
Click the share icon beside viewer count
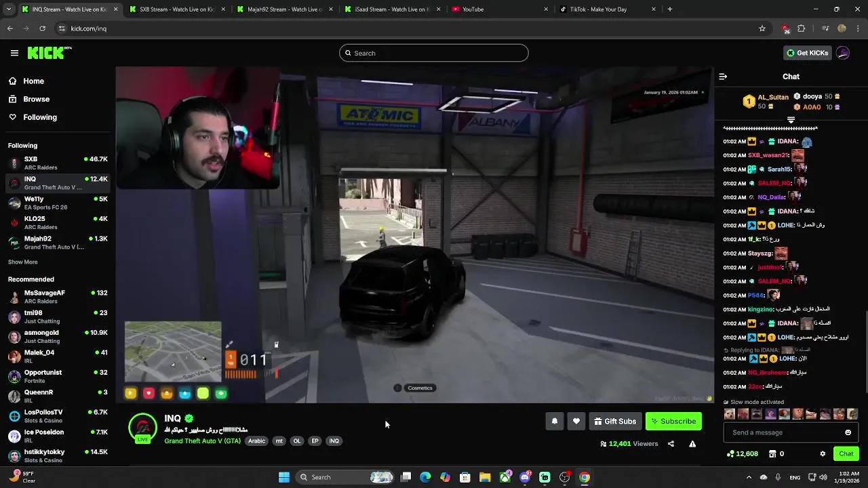(x=671, y=444)
